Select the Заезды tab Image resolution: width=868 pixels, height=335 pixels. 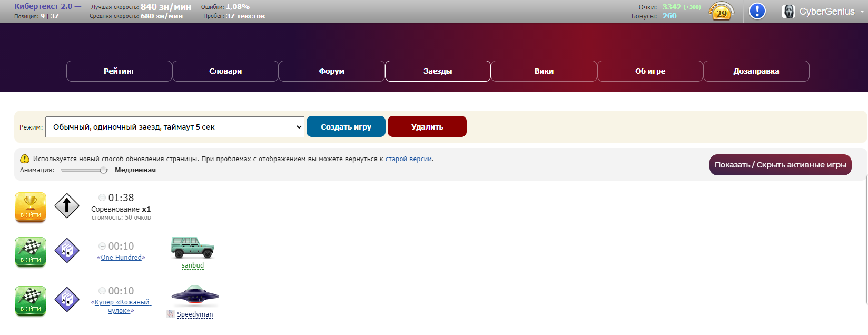coord(438,71)
